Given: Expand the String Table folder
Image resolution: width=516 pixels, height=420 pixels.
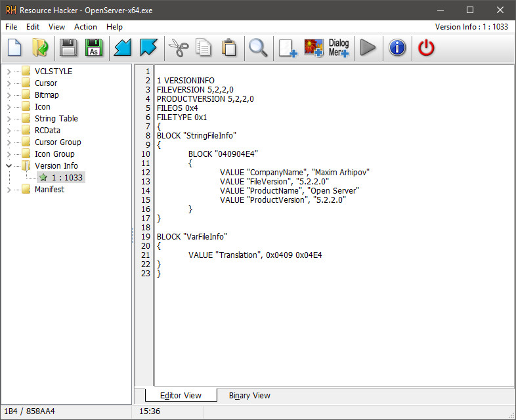Looking at the screenshot, I should coord(9,119).
